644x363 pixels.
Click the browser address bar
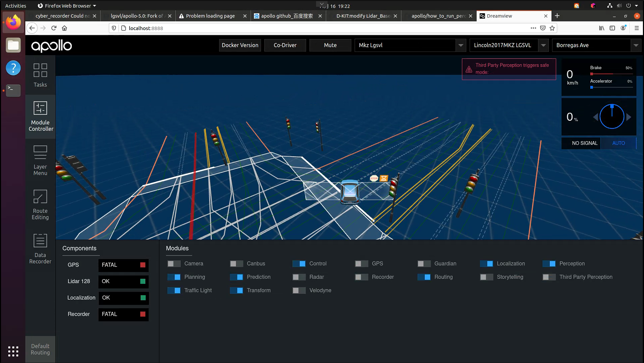pyautogui.click(x=251, y=28)
